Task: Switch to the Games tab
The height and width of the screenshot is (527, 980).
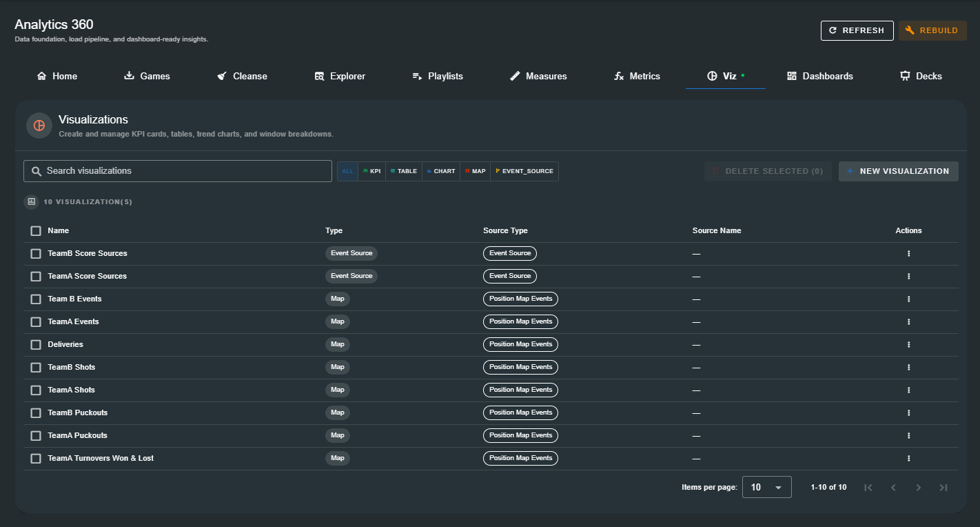Action: click(x=147, y=76)
